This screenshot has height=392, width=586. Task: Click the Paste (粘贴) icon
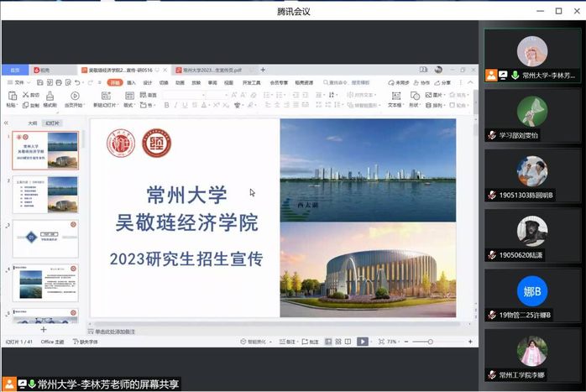11,101
